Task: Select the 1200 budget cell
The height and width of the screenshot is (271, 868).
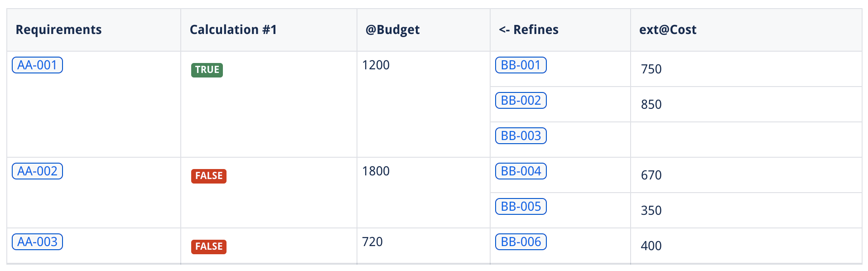Action: (x=376, y=65)
